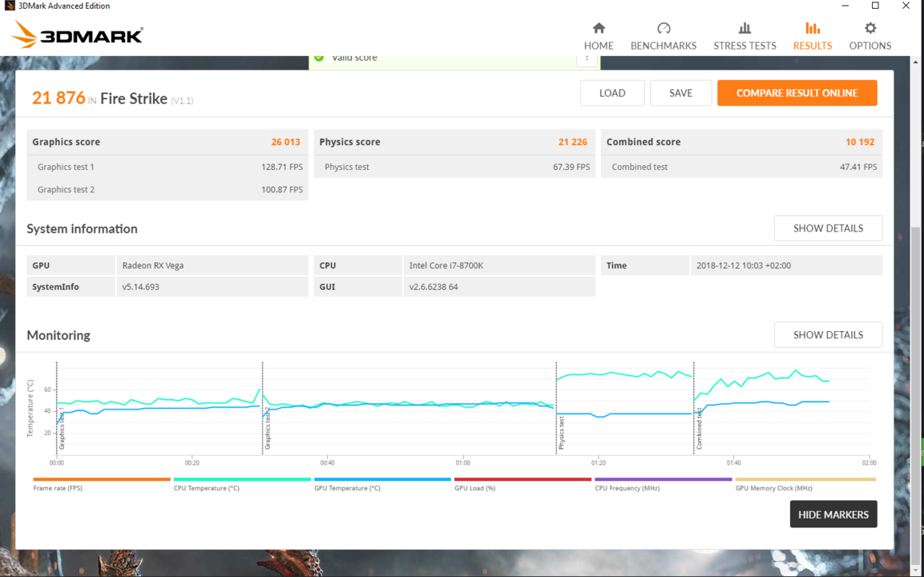This screenshot has height=577, width=924.
Task: Click Graphics score value 26 013
Action: pos(285,142)
